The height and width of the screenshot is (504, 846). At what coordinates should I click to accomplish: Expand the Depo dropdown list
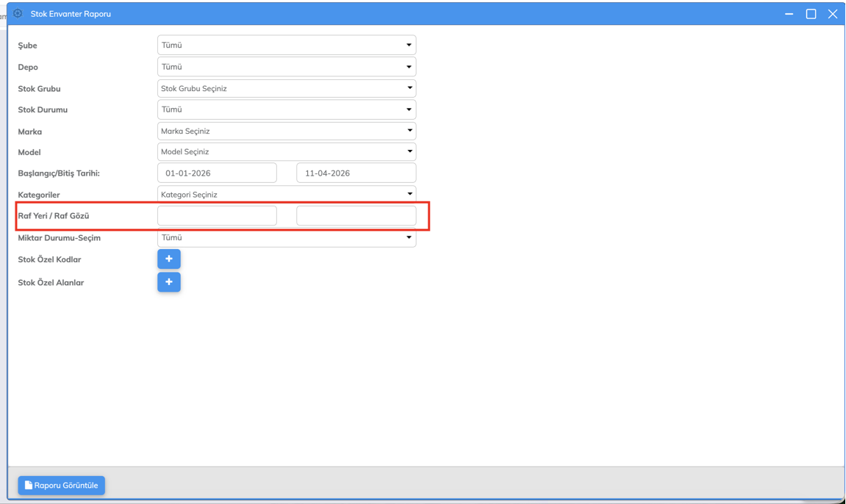click(286, 67)
